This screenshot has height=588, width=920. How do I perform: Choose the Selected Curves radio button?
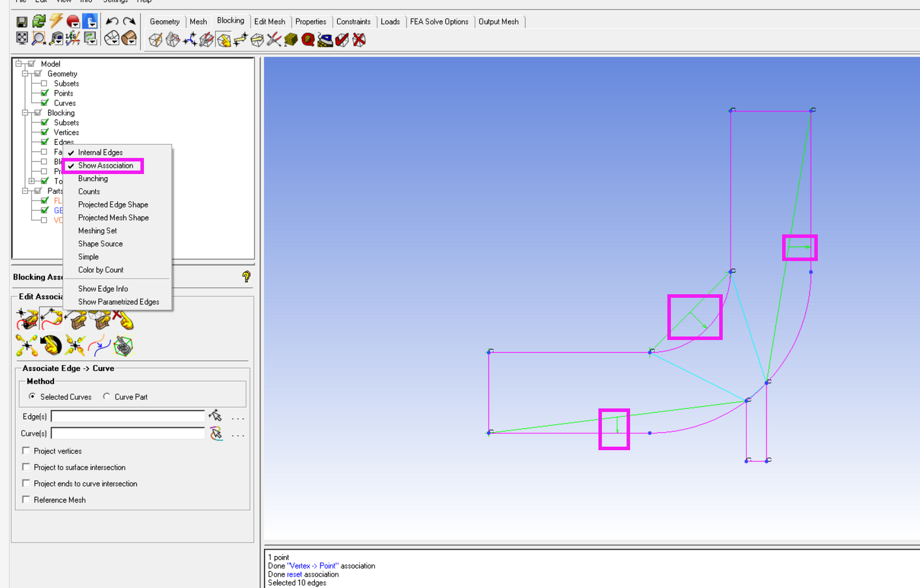click(x=32, y=396)
